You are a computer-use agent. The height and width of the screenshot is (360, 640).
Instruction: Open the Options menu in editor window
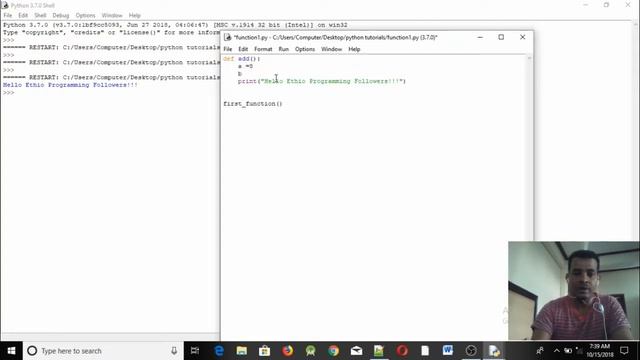(305, 49)
